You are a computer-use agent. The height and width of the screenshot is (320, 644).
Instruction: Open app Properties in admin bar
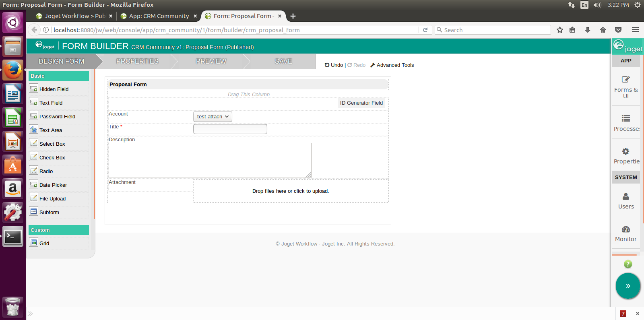626,156
